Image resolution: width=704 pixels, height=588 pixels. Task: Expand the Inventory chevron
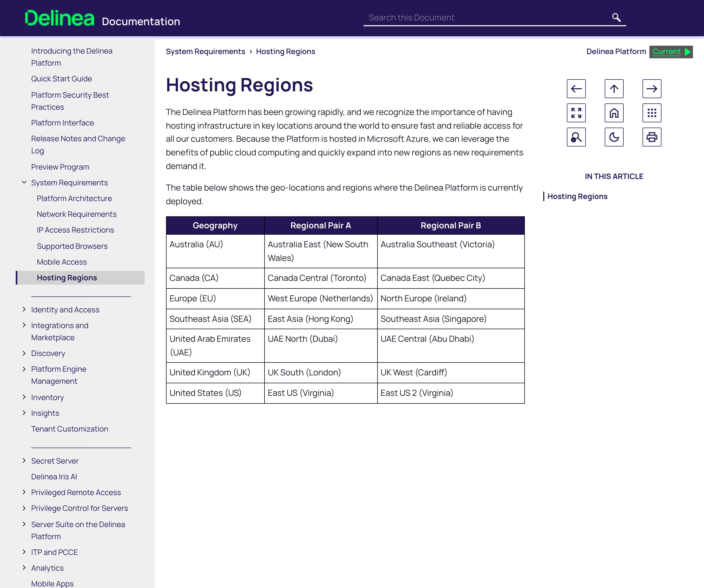(x=24, y=397)
